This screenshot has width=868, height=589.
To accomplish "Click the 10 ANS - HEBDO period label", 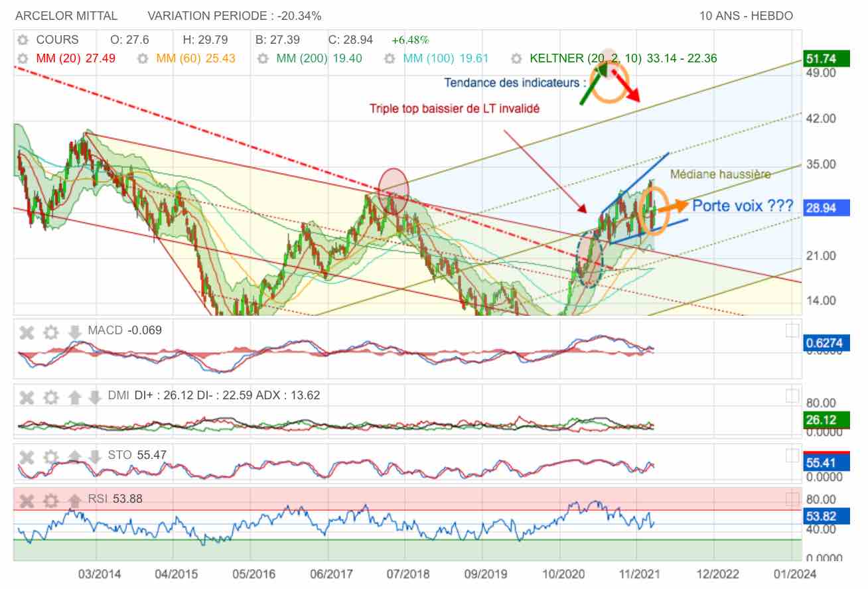I will tap(746, 16).
